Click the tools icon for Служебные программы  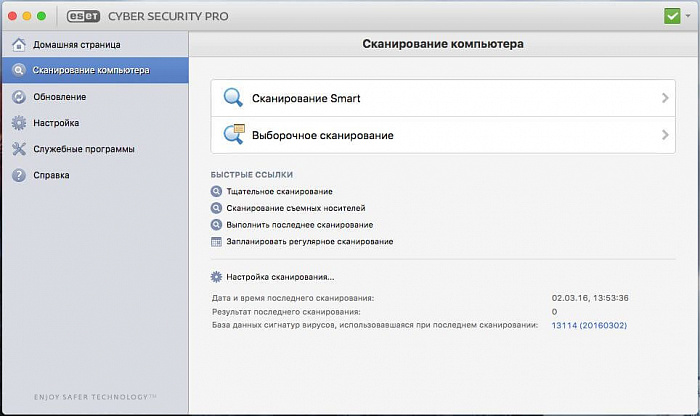pos(18,149)
